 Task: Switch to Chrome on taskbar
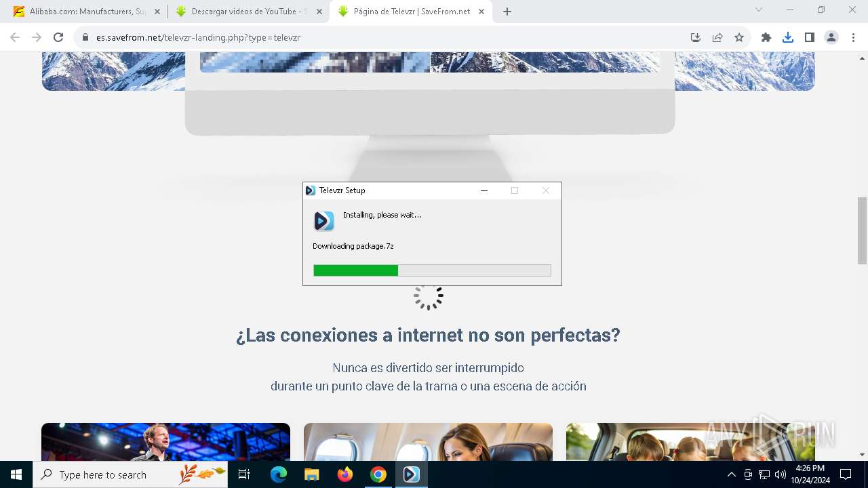(x=378, y=474)
